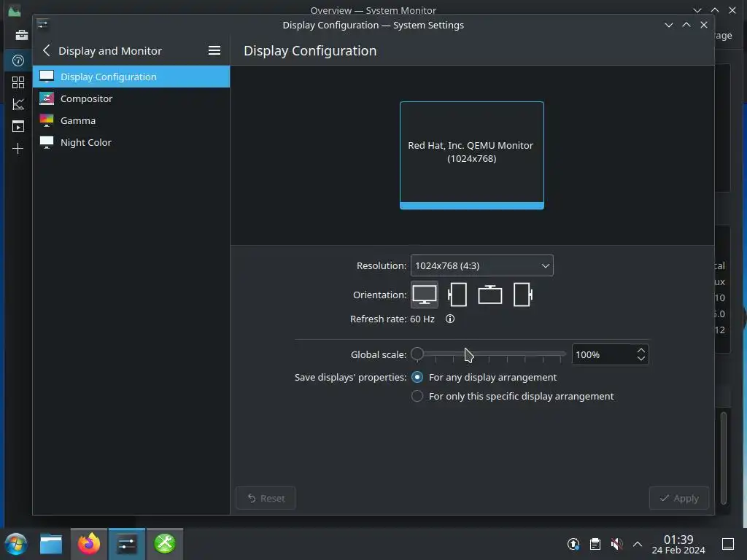The height and width of the screenshot is (560, 747).
Task: Click the muted volume tray icon
Action: pos(616,544)
